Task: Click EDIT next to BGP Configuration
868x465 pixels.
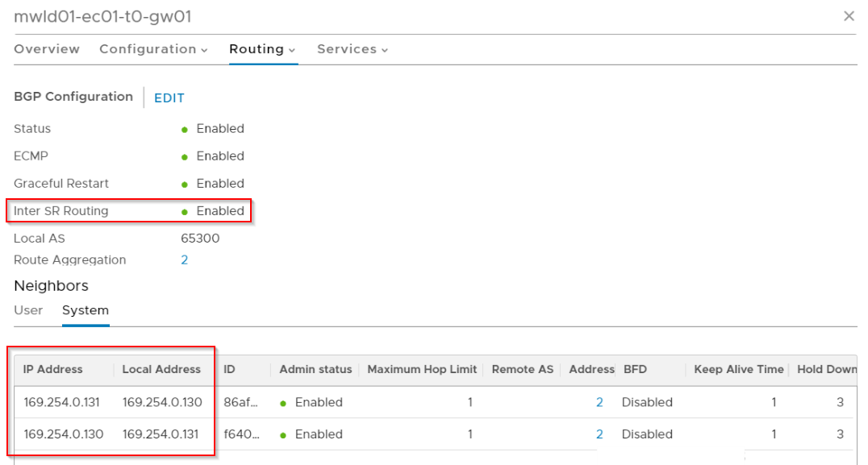Action: 169,98
